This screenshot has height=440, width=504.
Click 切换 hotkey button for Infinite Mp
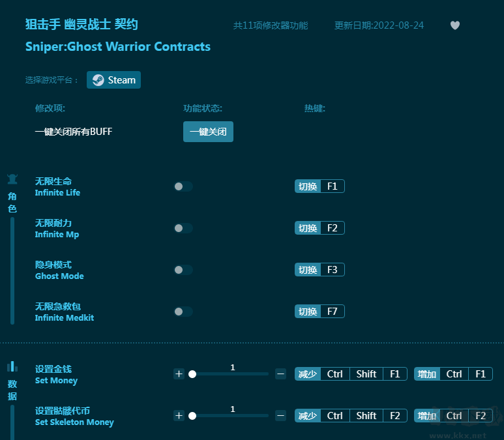[x=308, y=228]
